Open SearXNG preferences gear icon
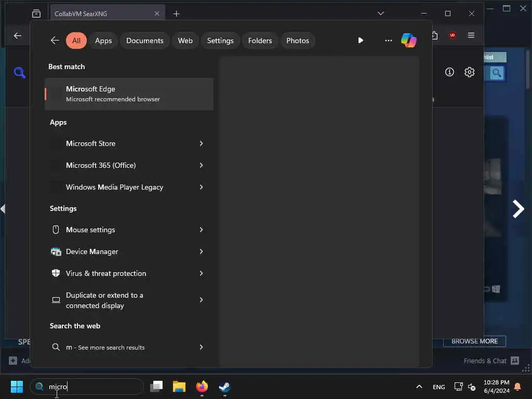532x399 pixels. (469, 72)
